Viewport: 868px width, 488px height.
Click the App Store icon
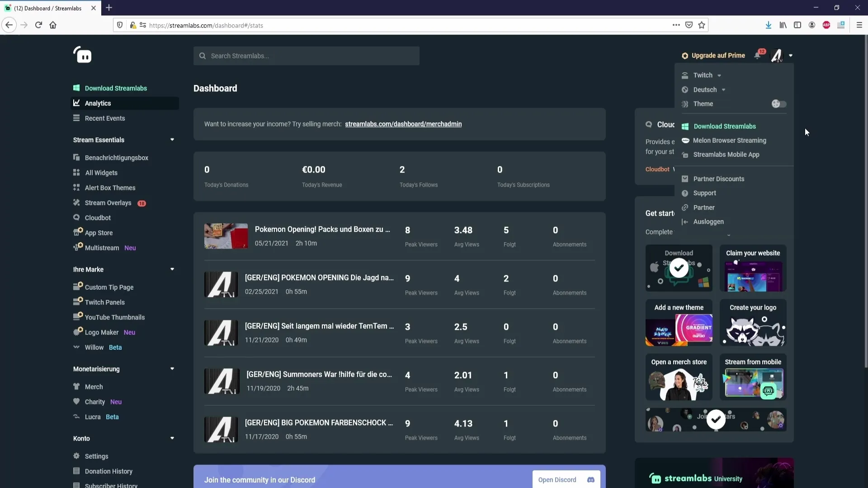(78, 232)
